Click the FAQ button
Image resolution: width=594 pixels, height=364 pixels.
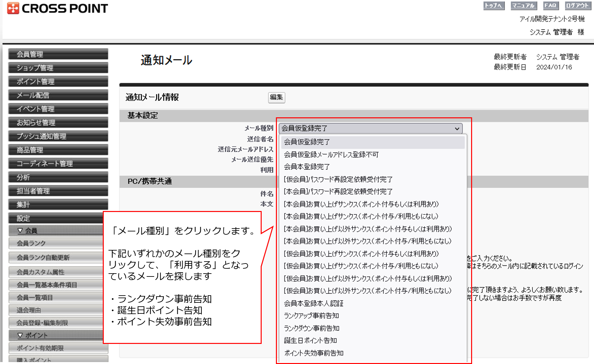click(x=551, y=5)
